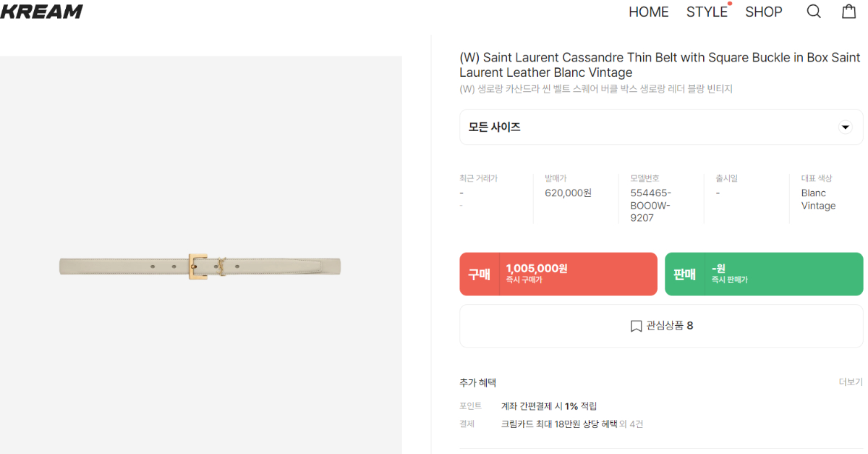Click 더보기 next to 추가 혜택

pos(851,382)
